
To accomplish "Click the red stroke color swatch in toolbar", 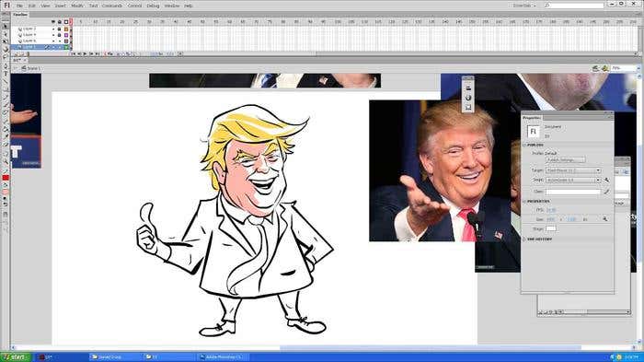I will [6, 178].
